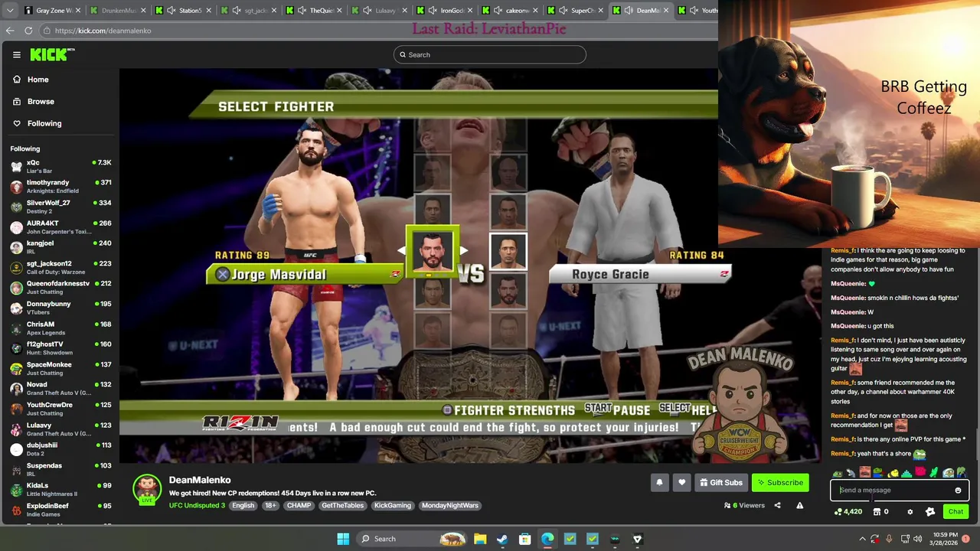Click the English language tag
Image resolution: width=980 pixels, height=551 pixels.
click(243, 505)
